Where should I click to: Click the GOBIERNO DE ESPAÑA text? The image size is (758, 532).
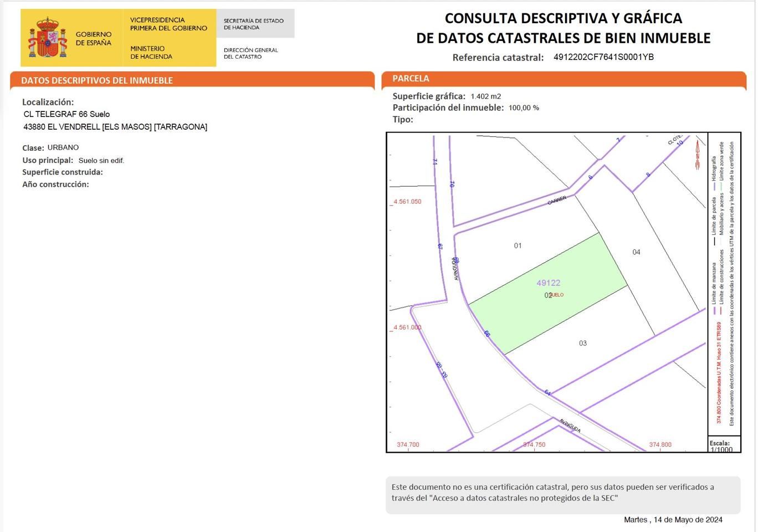[x=94, y=38]
